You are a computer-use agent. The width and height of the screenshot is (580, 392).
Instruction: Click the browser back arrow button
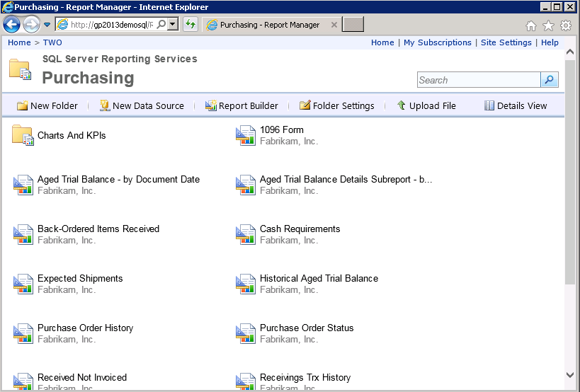click(12, 25)
